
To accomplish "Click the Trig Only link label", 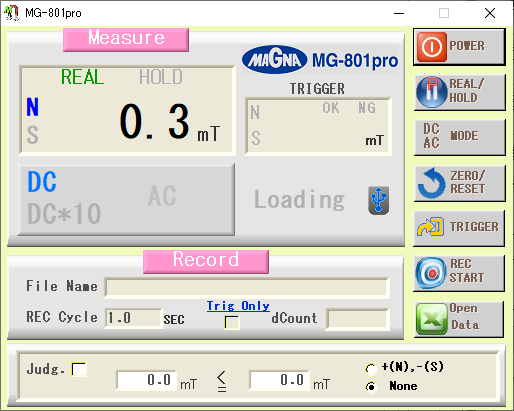I will [x=238, y=306].
